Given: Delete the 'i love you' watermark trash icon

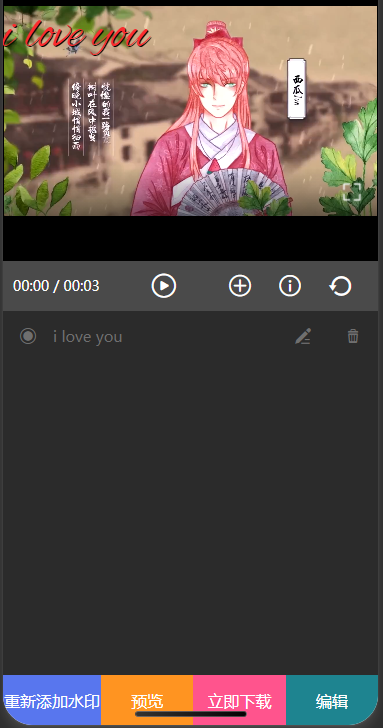Looking at the screenshot, I should (353, 336).
